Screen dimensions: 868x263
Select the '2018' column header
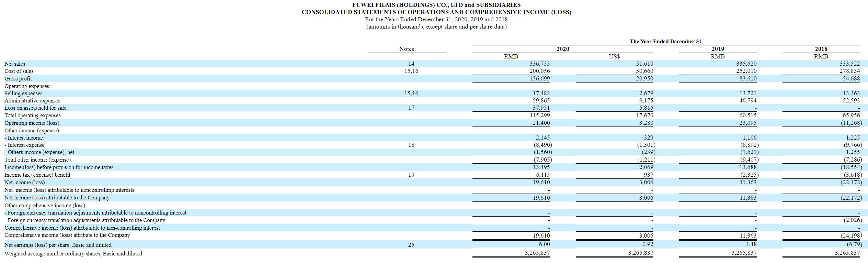pos(821,49)
